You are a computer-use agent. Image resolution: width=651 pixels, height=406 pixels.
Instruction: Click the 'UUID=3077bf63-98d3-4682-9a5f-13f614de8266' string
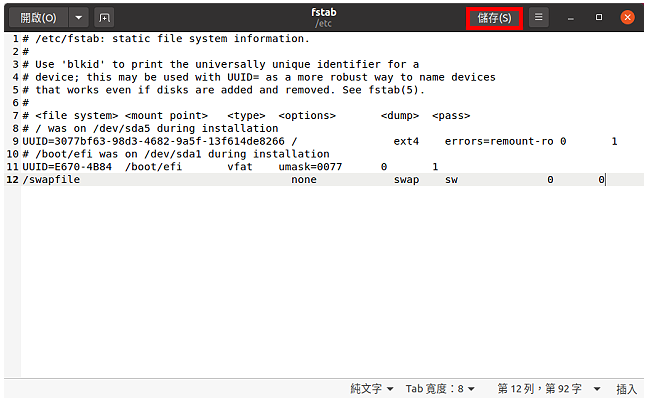(154, 142)
